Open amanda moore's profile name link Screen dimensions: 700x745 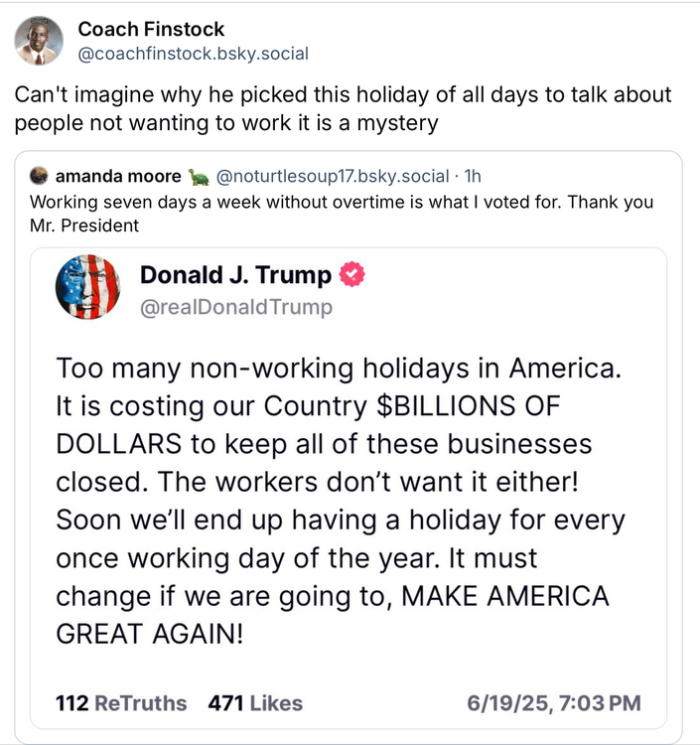point(118,177)
